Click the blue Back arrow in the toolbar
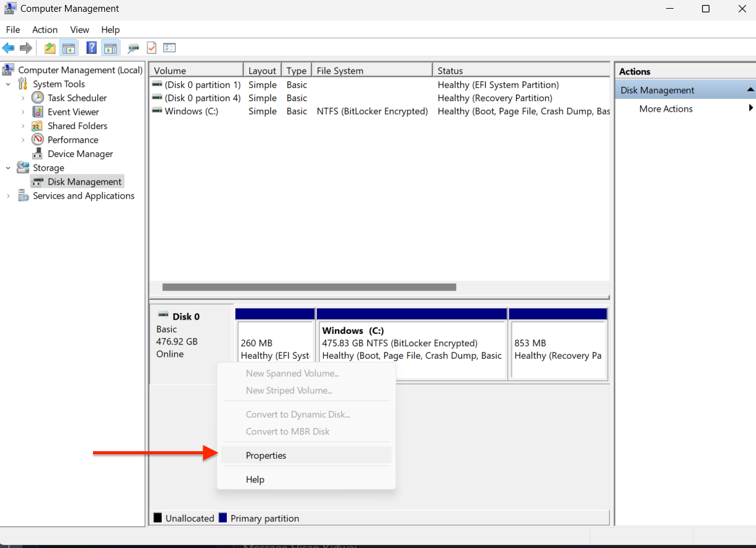Viewport: 756px width, 548px height. pyautogui.click(x=9, y=48)
